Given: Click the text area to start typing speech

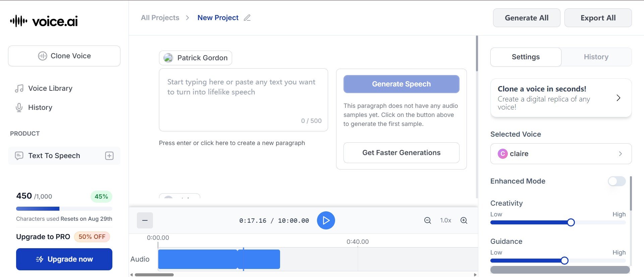Looking at the screenshot, I should point(244,100).
